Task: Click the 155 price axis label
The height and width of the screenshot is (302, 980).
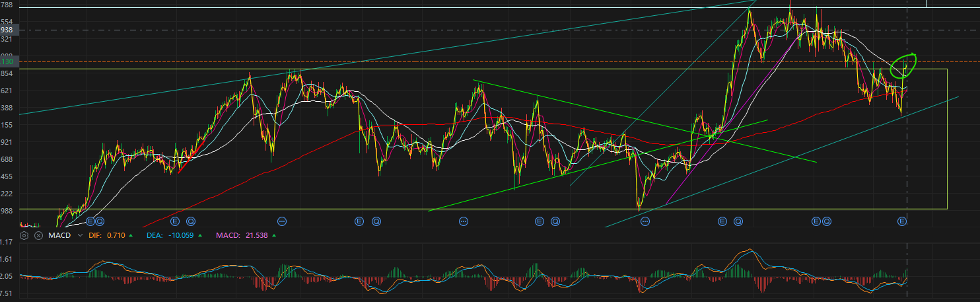Action: (x=7, y=125)
